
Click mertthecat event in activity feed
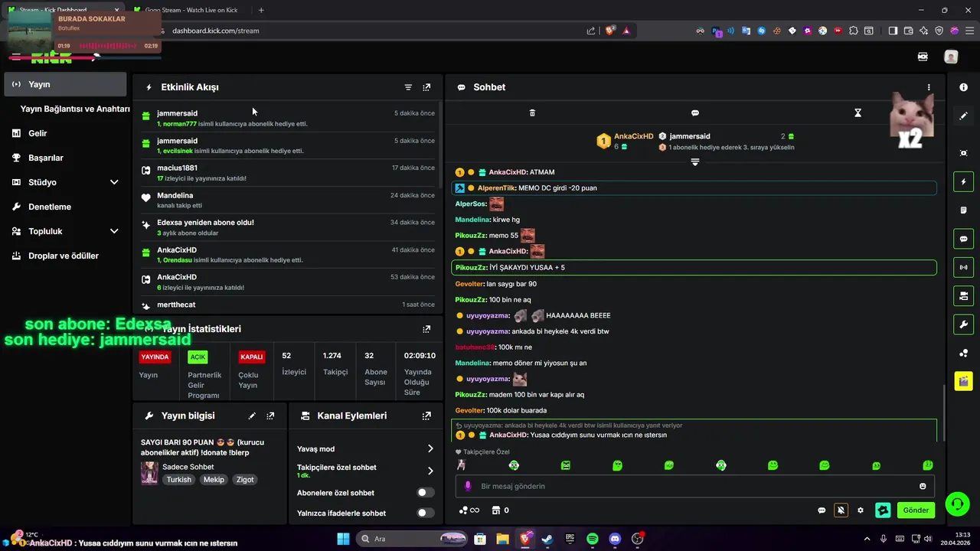[288, 305]
